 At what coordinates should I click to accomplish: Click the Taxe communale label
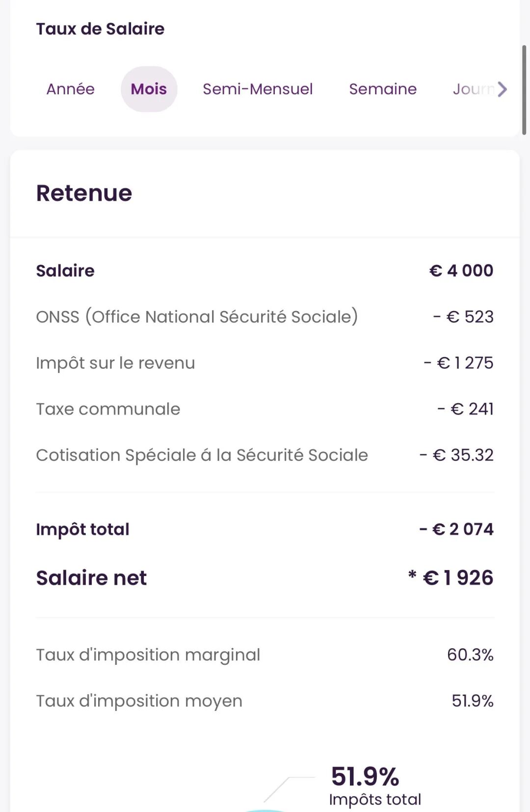coord(108,409)
